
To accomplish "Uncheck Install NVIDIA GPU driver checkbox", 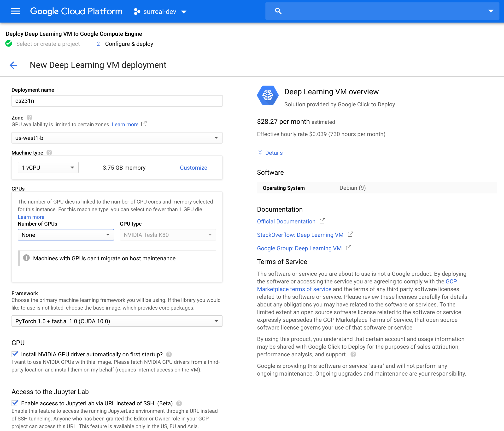I will pyautogui.click(x=15, y=354).
